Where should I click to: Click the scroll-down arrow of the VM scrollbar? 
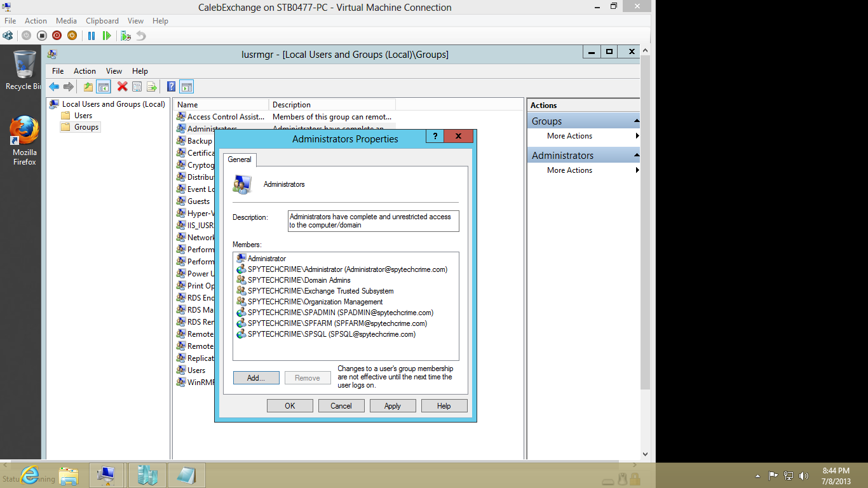pyautogui.click(x=646, y=454)
